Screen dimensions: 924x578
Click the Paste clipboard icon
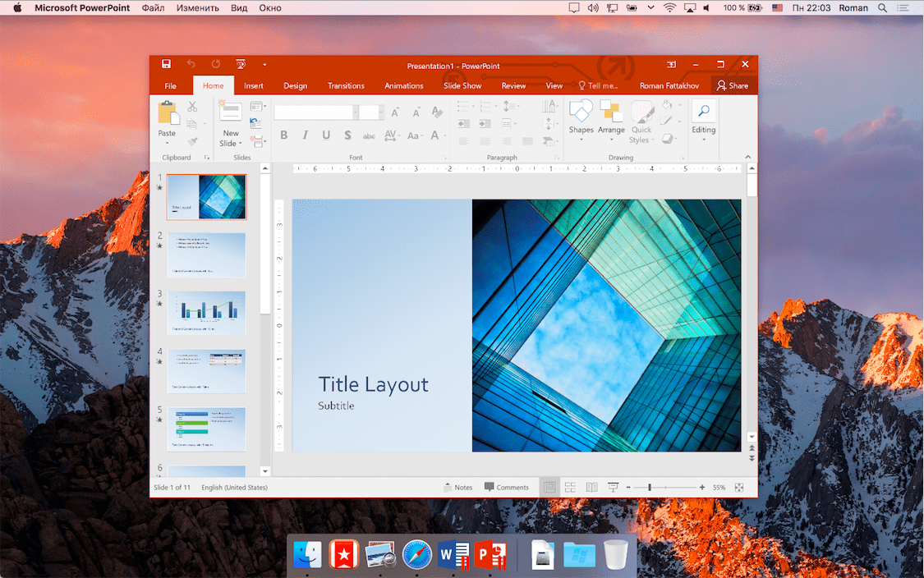(x=168, y=113)
